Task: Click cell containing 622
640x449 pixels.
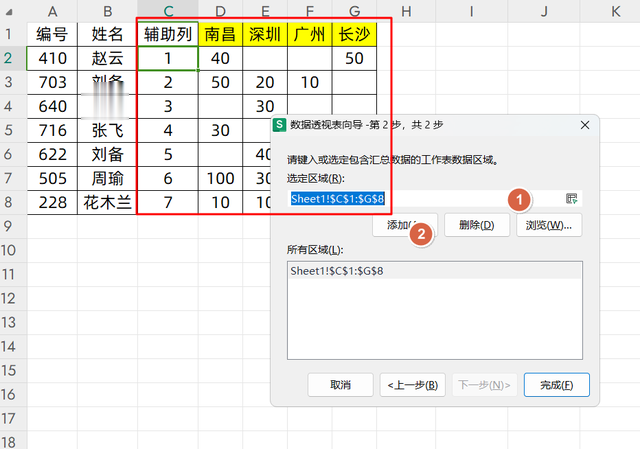Action: pyautogui.click(x=52, y=154)
